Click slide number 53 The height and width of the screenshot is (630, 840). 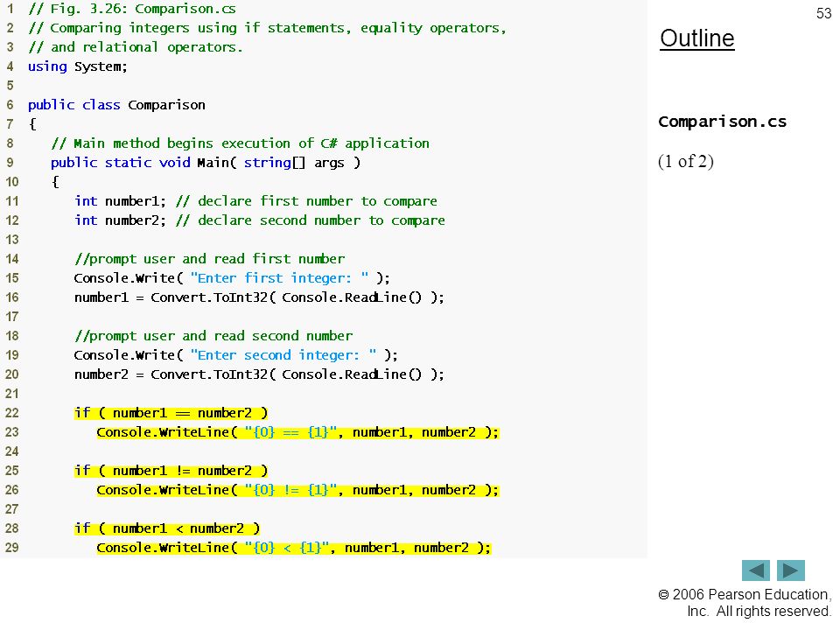[823, 13]
